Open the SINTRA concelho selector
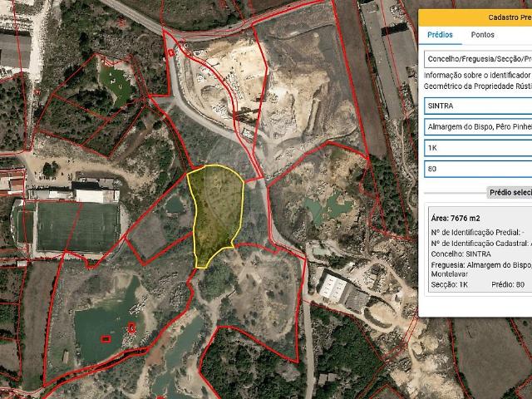532x399 pixels. click(x=477, y=106)
